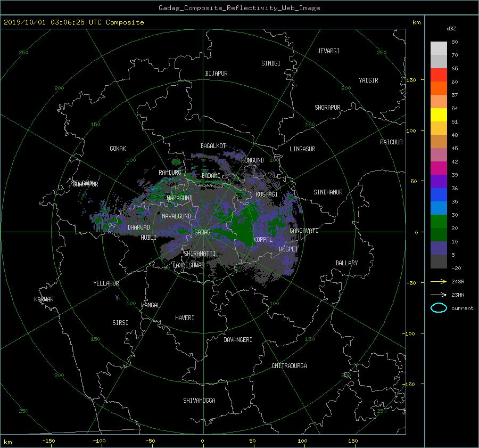Click the right axis value 150
Screen dimensions: 479x448
coord(411,80)
